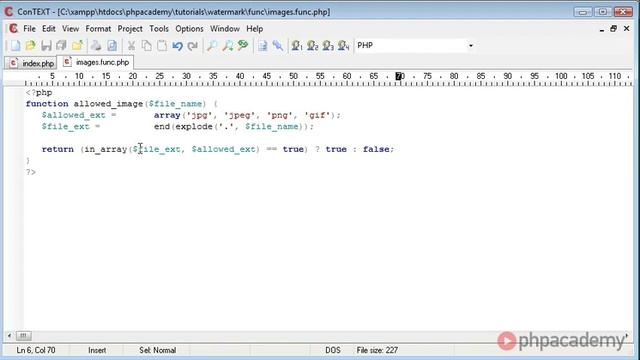Click 'allowed_image' function name
640x360 pixels.
pyautogui.click(x=108, y=104)
